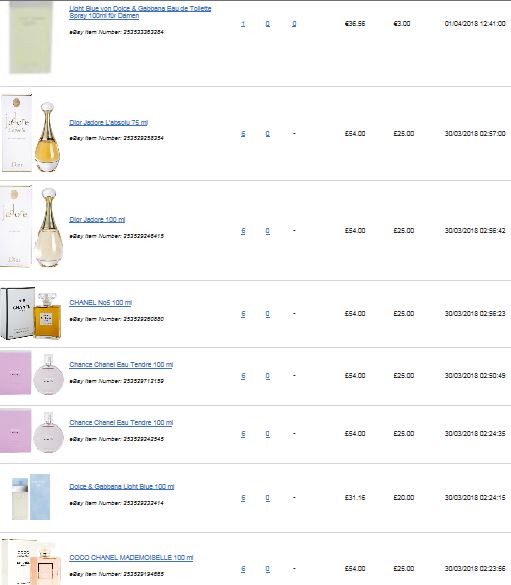Screen dimensions: 511x585
Task: Click the 0 link in Dior Jadore 100 ml row
Action: coord(267,231)
